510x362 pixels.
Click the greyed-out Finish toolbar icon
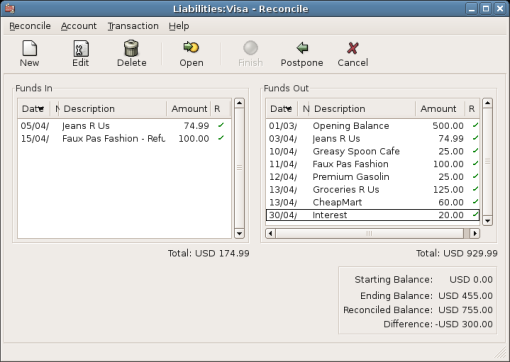coord(250,48)
